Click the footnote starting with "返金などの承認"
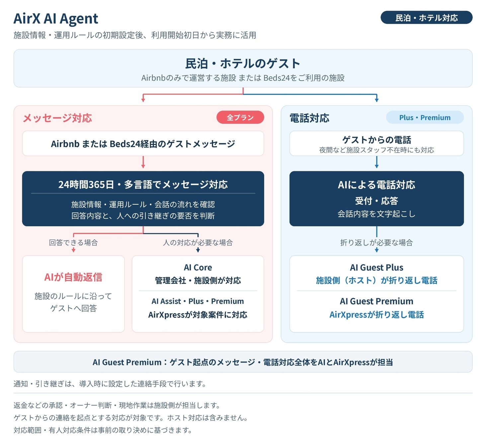 [x=117, y=405]
